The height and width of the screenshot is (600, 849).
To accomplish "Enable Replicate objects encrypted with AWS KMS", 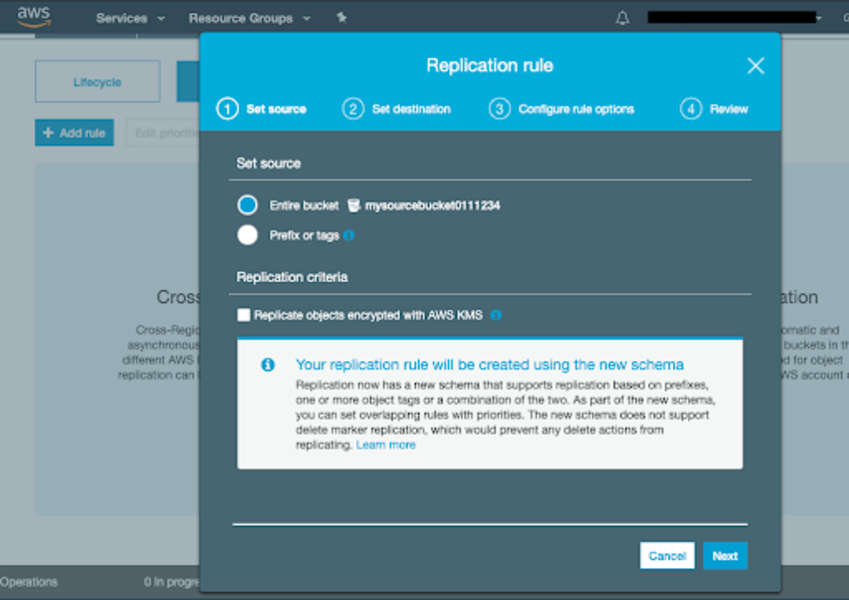I will (x=244, y=315).
